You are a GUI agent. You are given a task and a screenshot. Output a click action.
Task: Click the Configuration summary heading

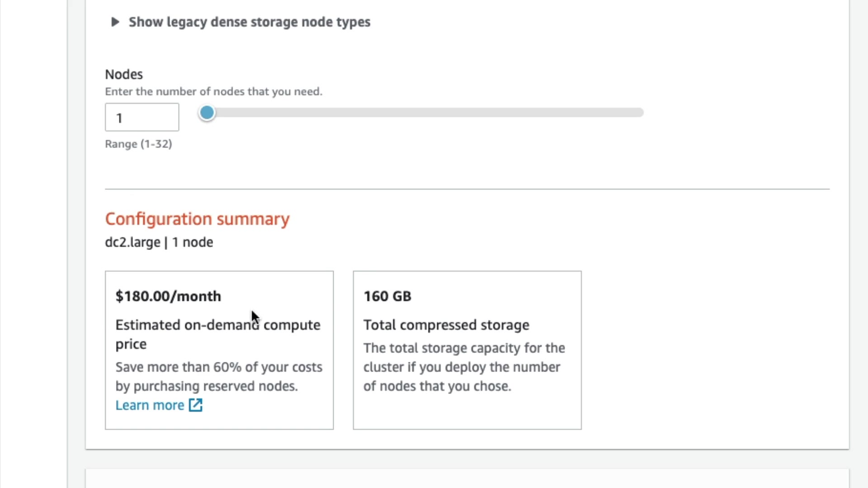click(x=197, y=219)
